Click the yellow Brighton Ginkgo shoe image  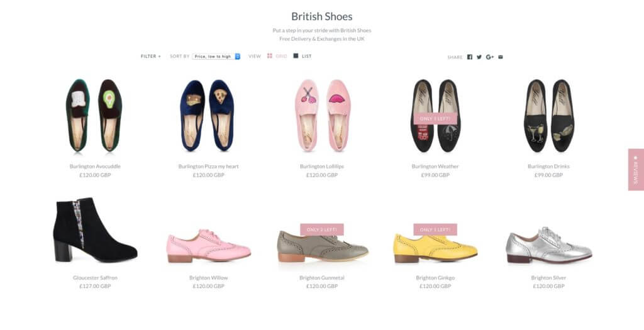(435, 247)
